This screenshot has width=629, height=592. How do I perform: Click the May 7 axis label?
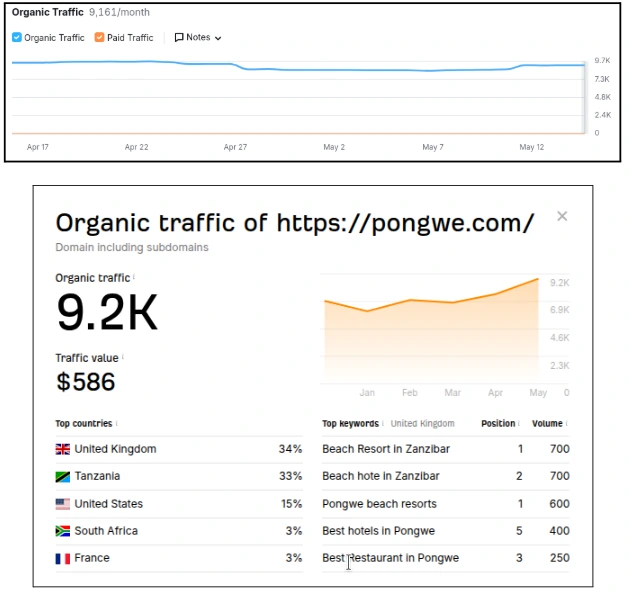pos(433,147)
